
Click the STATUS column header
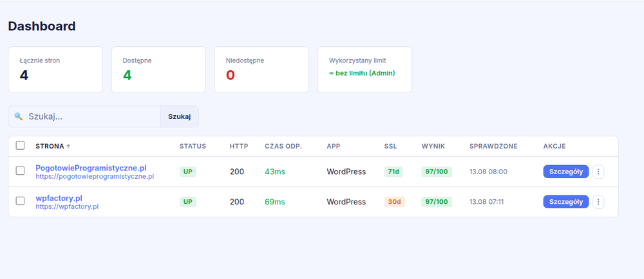[193, 147]
